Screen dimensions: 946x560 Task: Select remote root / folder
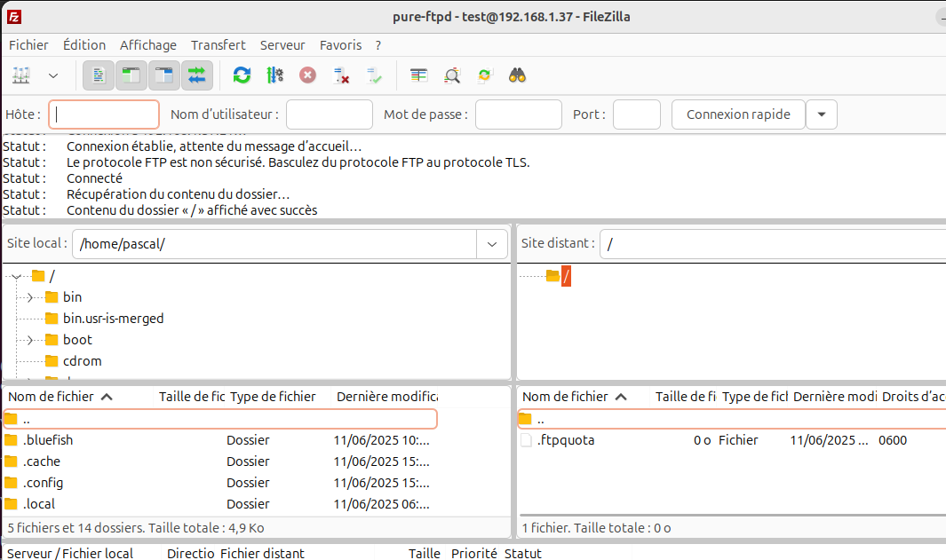566,276
